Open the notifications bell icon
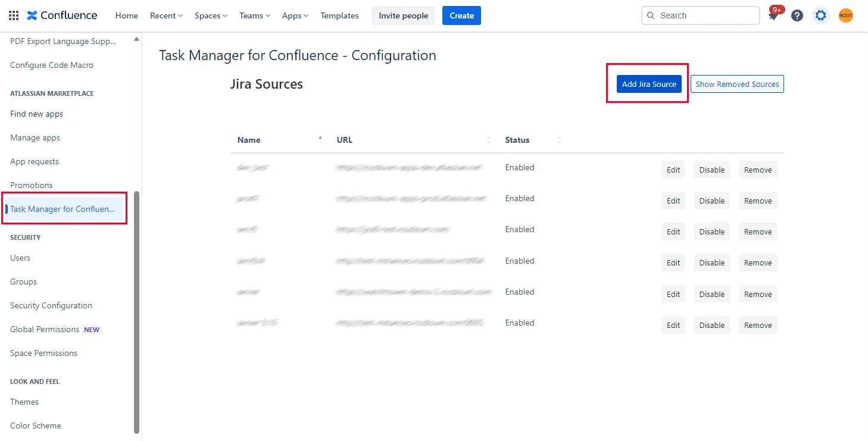868x441 pixels. [x=773, y=16]
